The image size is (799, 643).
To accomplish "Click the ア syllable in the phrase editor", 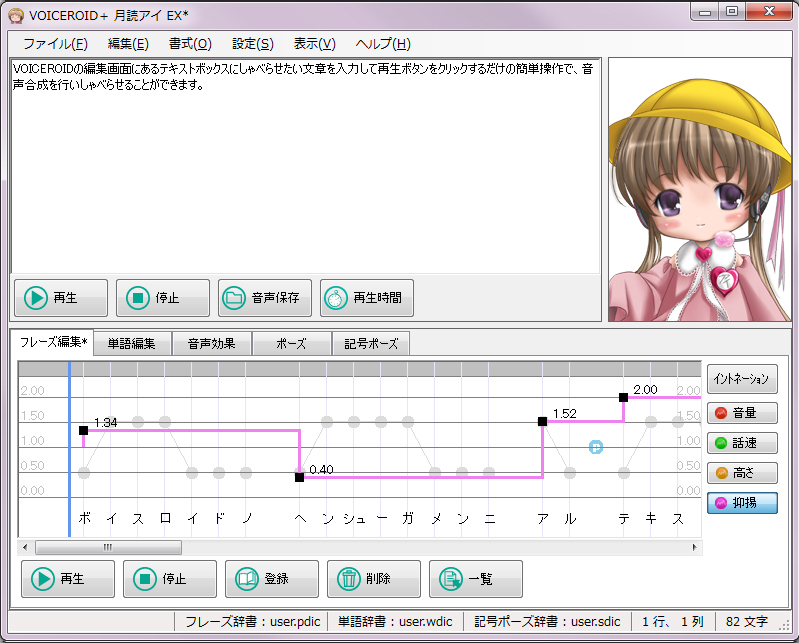I will tap(543, 519).
